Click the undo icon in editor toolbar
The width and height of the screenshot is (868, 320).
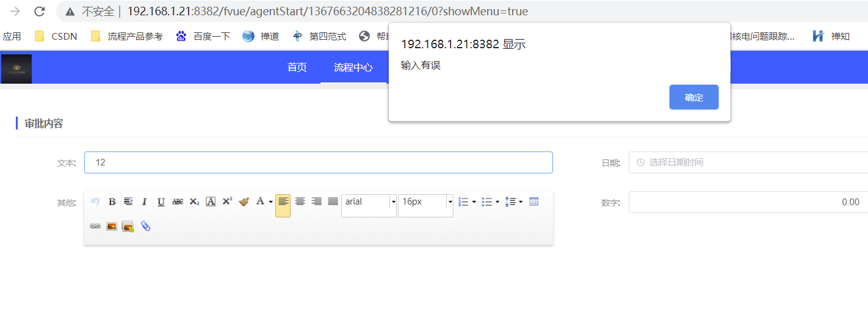pyautogui.click(x=95, y=202)
